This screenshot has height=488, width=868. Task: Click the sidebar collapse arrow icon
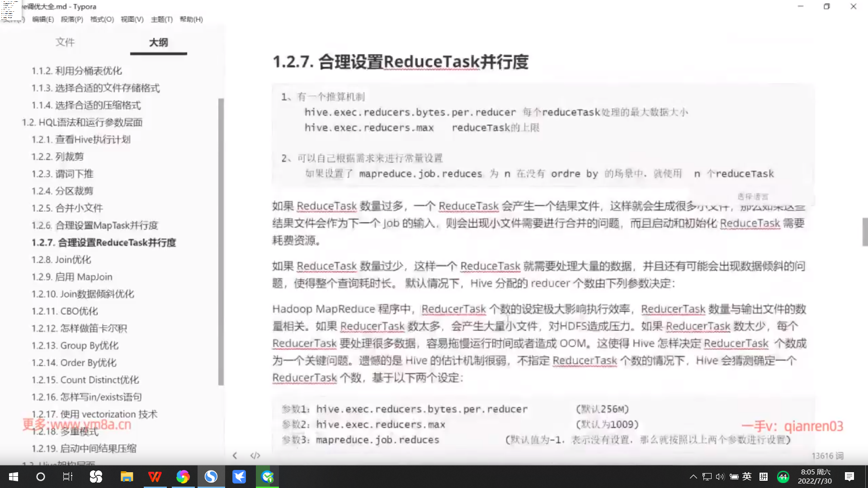click(235, 455)
